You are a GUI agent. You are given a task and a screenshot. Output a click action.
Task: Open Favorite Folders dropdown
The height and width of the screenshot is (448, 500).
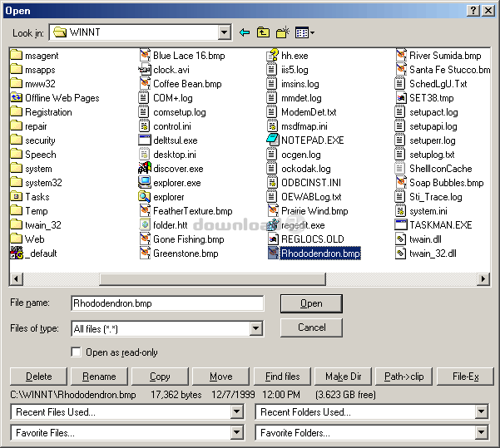(481, 433)
